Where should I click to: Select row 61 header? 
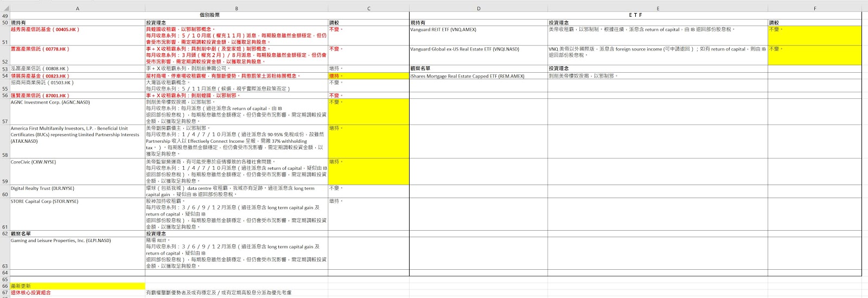pyautogui.click(x=5, y=214)
